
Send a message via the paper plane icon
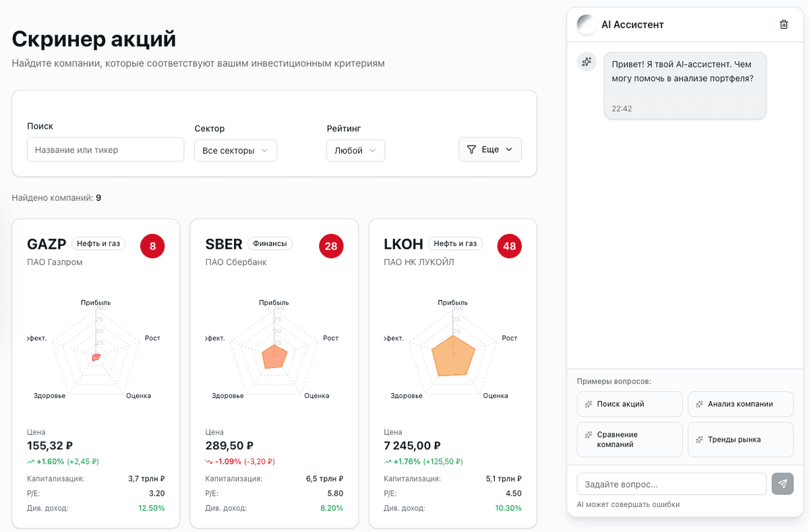point(783,483)
